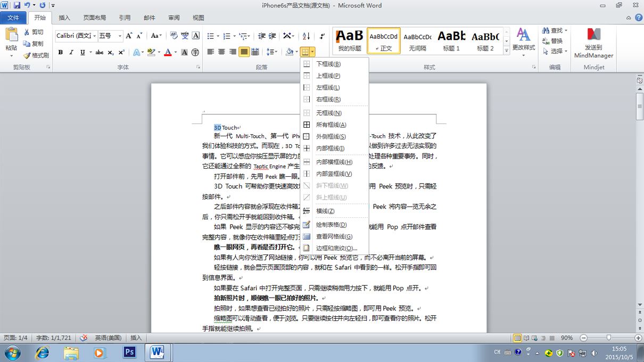The width and height of the screenshot is (644, 362).
Task: Click the 替换 (Replace) button
Action: 552,41
